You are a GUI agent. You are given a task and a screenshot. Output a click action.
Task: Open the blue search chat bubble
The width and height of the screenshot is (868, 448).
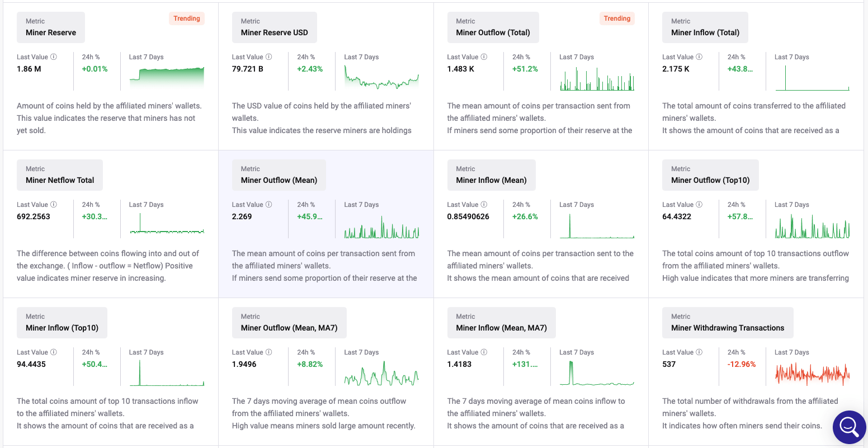(x=849, y=427)
